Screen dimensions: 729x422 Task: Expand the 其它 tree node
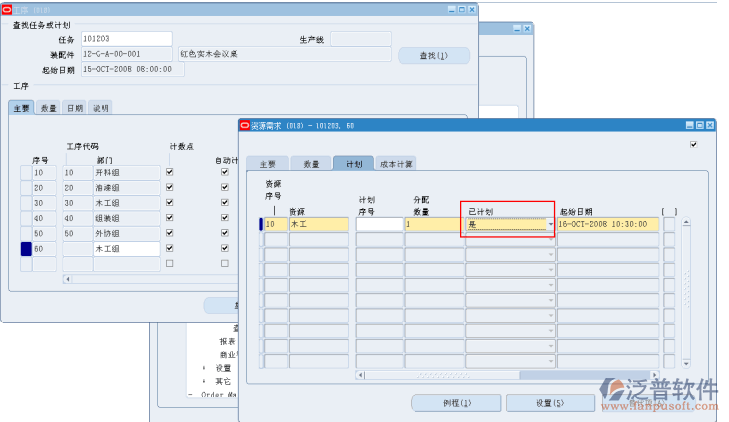click(x=205, y=381)
